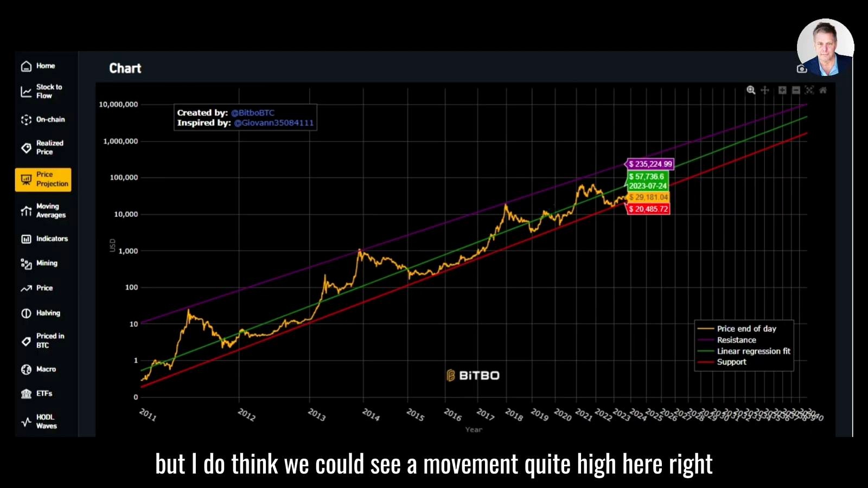Image resolution: width=868 pixels, height=488 pixels.
Task: Select the highlighted Price Projection item
Action: (x=43, y=179)
